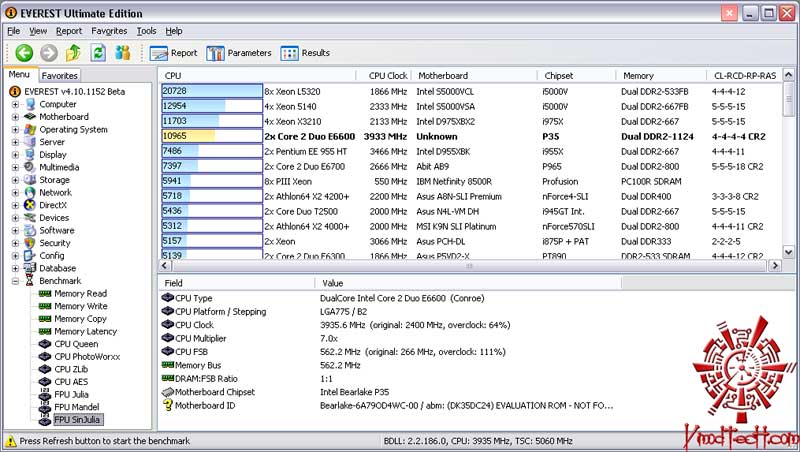800x452 pixels.
Task: Expand the Storage tree node
Action: (15, 180)
